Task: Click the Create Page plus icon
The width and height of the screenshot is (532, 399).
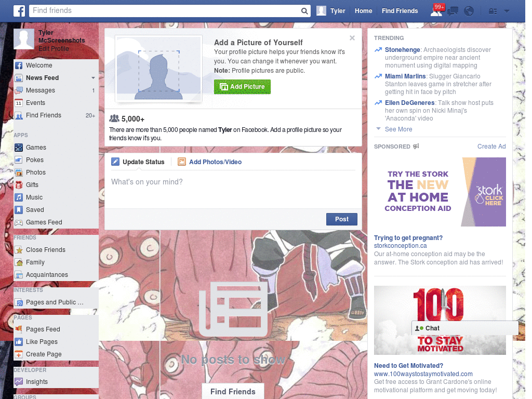Action: pyautogui.click(x=19, y=354)
